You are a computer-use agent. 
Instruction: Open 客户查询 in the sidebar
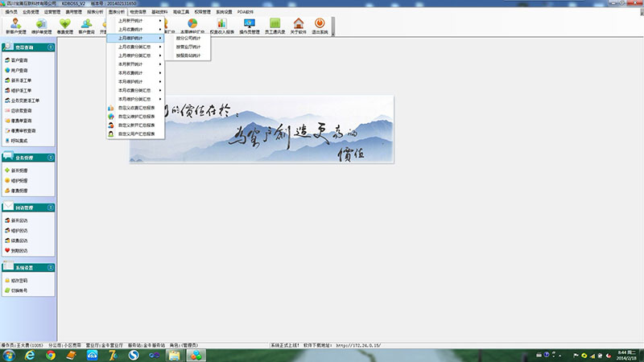(16, 60)
